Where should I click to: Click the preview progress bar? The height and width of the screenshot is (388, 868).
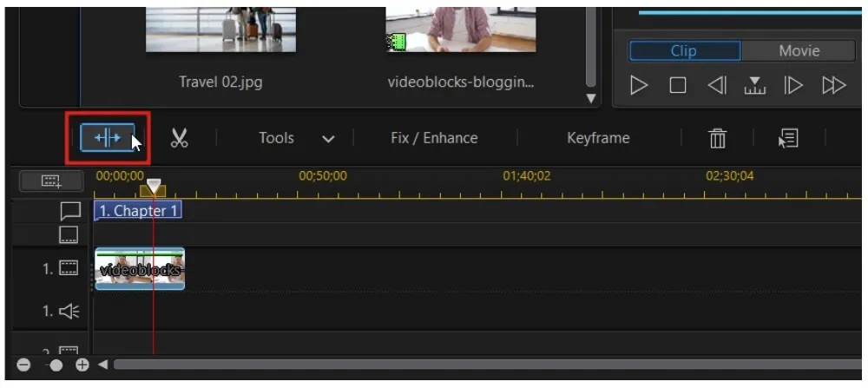coord(750,12)
